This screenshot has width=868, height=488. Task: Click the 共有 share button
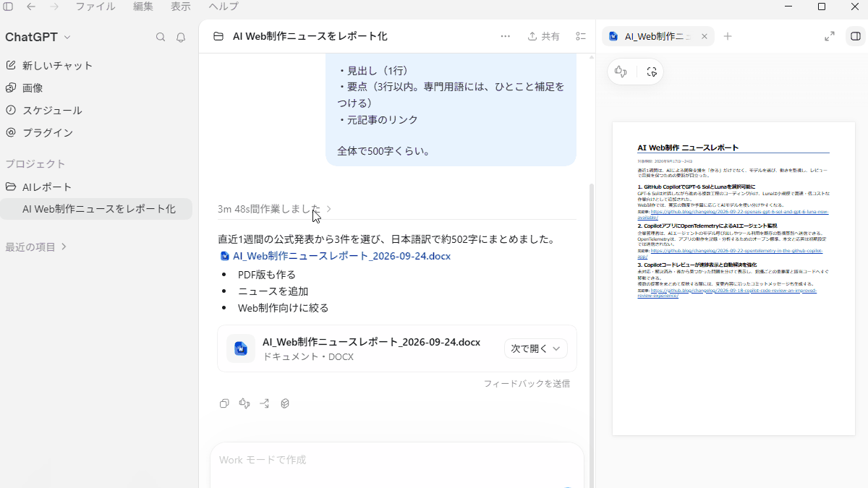(x=543, y=36)
